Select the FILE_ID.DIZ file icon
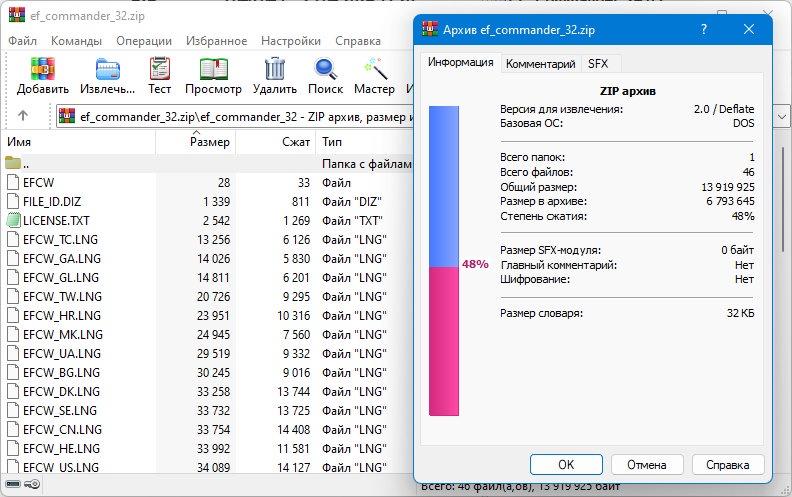The height and width of the screenshot is (497, 792). (x=13, y=201)
